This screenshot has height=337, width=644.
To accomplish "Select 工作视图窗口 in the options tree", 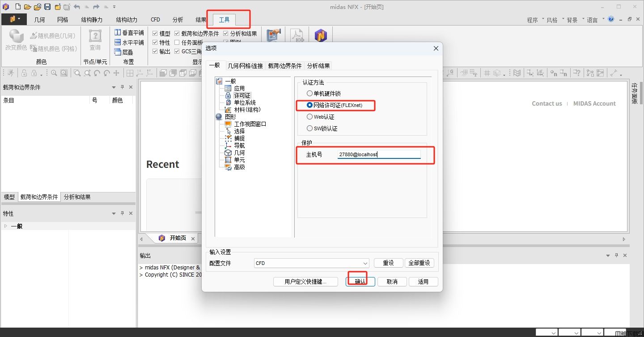I will [250, 124].
